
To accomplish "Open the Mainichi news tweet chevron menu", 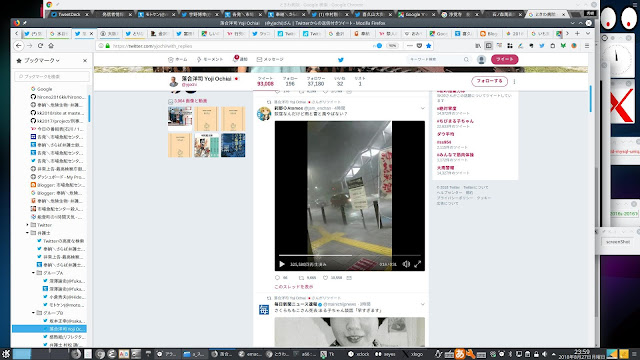I will tap(422, 304).
